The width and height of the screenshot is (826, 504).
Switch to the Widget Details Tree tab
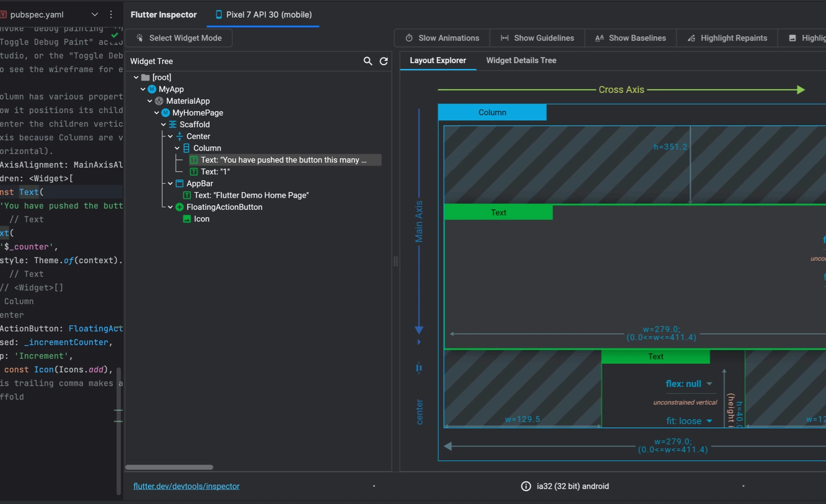click(521, 60)
